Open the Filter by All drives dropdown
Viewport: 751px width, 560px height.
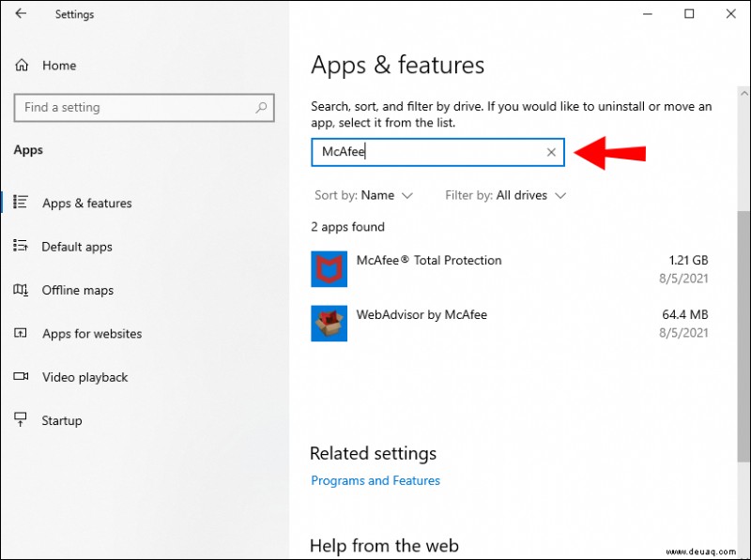[506, 195]
